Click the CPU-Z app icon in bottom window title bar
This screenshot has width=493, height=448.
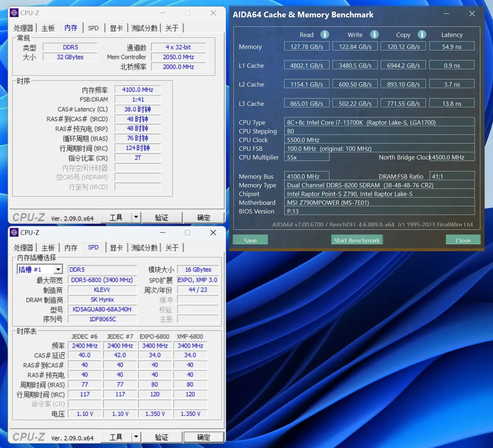point(14,233)
